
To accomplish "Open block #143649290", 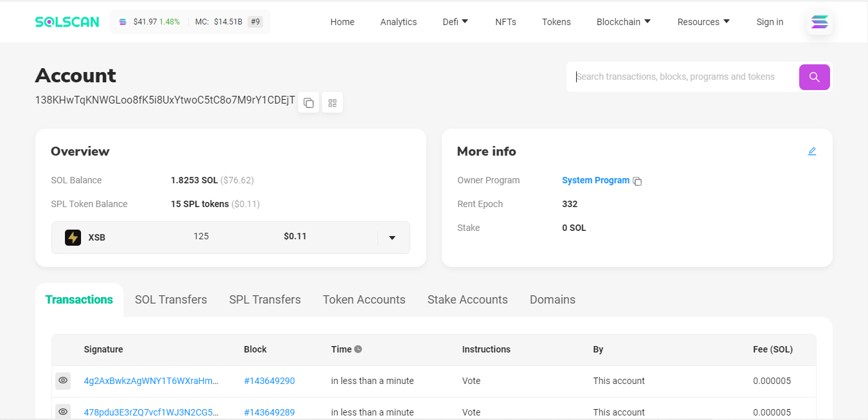I will 269,381.
